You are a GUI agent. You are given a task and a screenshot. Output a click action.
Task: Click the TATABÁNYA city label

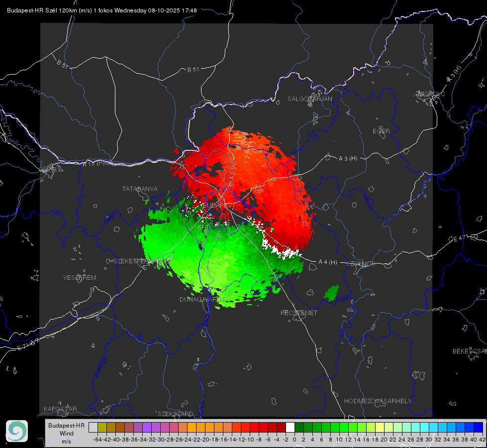(140, 189)
